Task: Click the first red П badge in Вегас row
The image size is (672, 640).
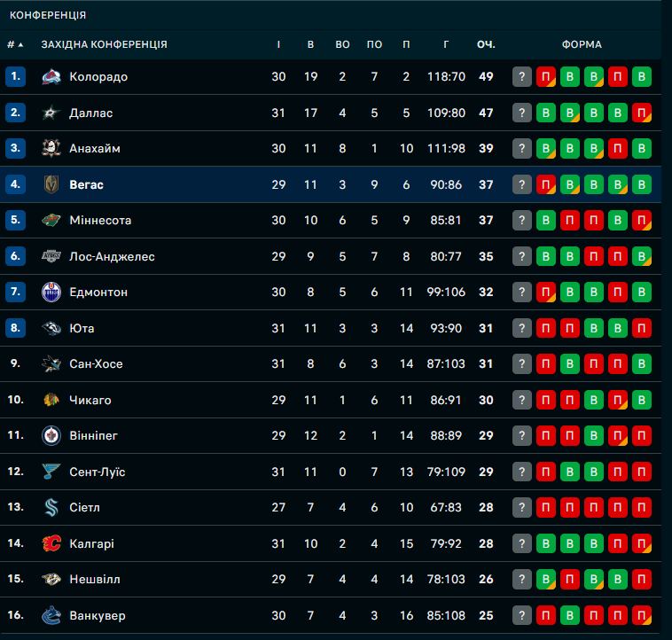Action: 546,184
